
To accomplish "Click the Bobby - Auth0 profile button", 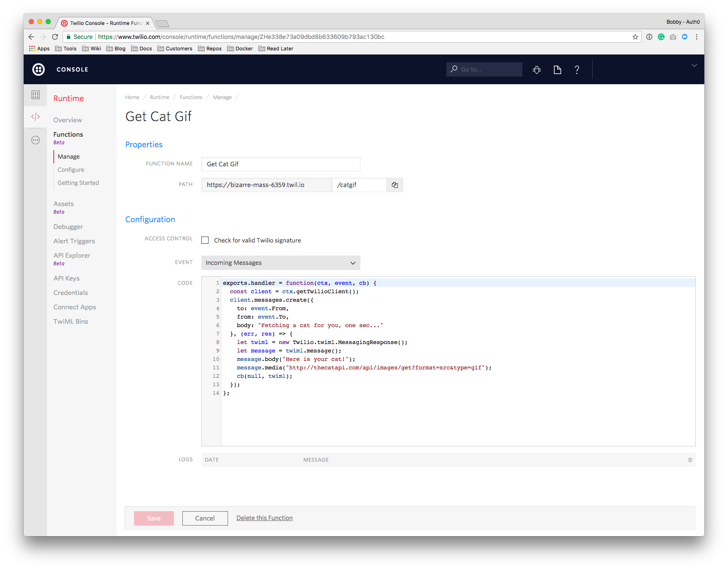I will pos(683,22).
